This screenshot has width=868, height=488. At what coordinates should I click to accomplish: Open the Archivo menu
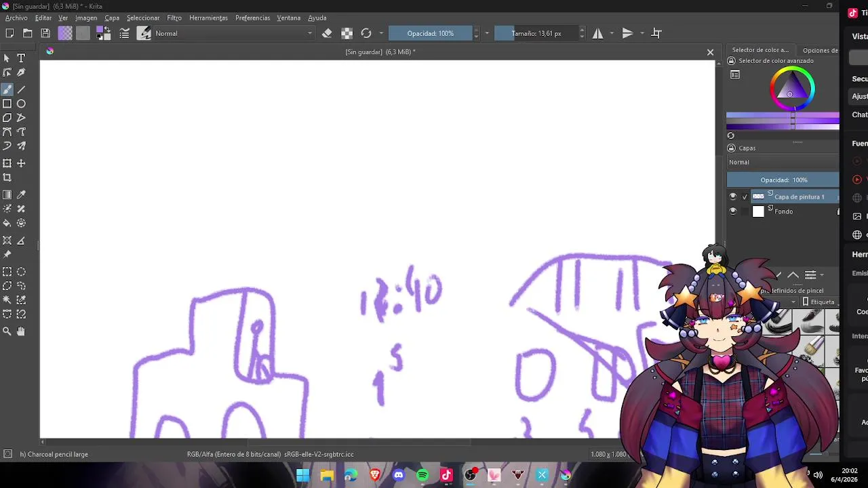16,18
